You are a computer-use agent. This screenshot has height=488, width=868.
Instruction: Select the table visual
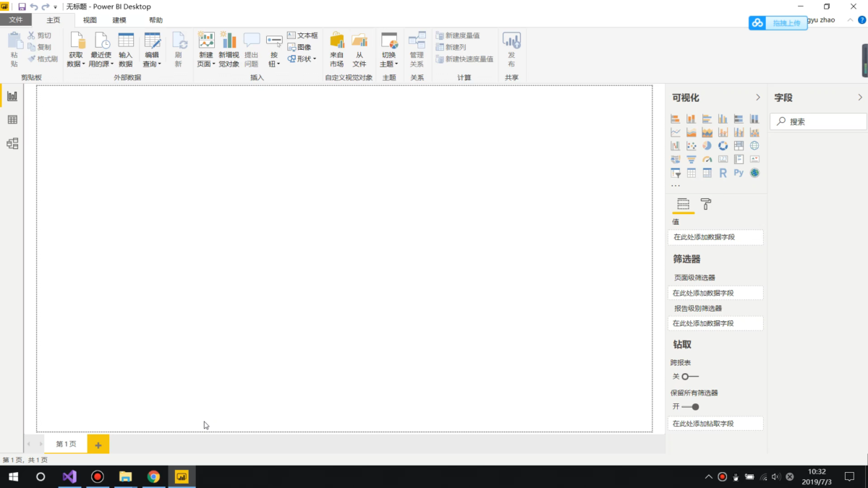click(x=691, y=173)
